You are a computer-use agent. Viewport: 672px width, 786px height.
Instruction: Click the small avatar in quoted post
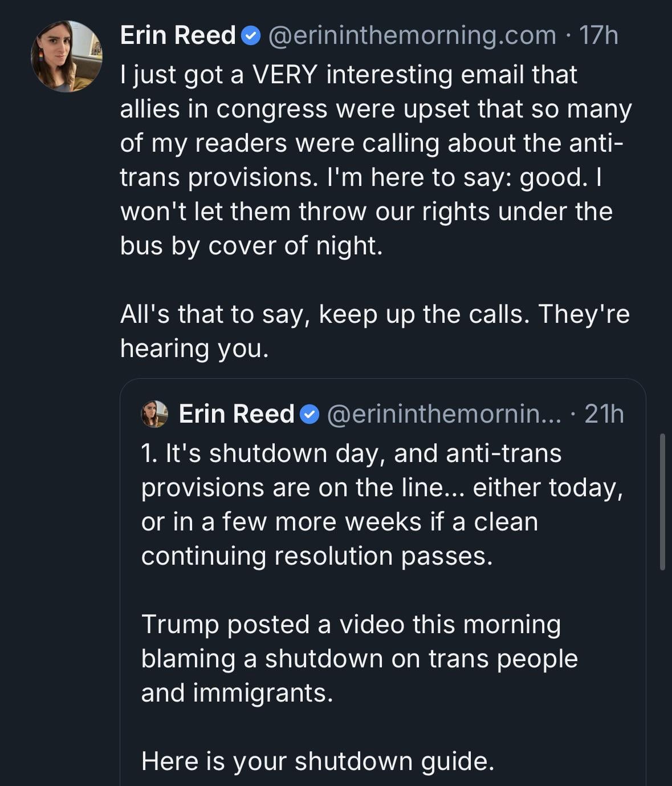(x=154, y=414)
